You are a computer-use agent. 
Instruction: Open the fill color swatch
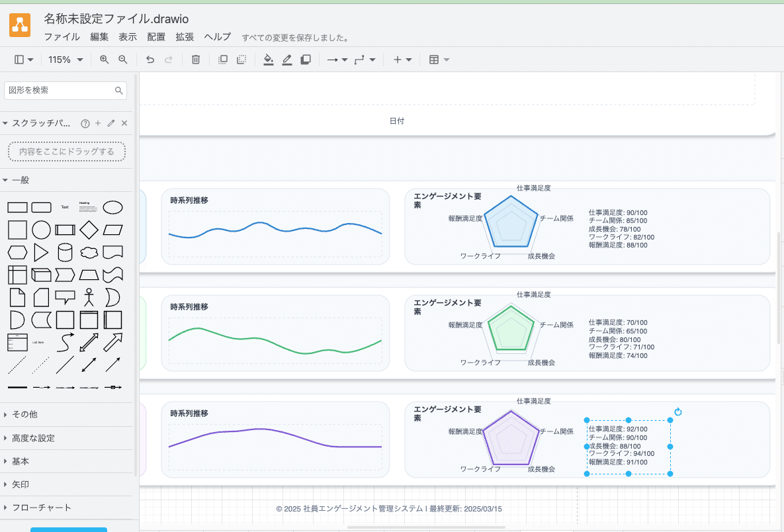(268, 60)
